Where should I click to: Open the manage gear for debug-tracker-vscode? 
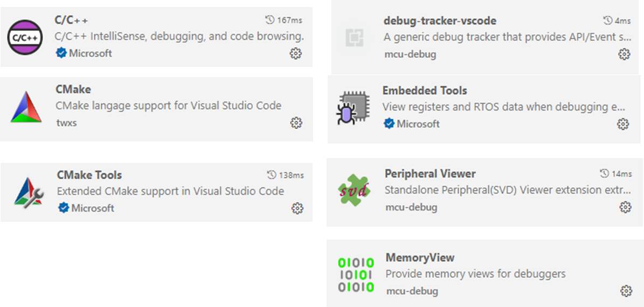(x=624, y=54)
